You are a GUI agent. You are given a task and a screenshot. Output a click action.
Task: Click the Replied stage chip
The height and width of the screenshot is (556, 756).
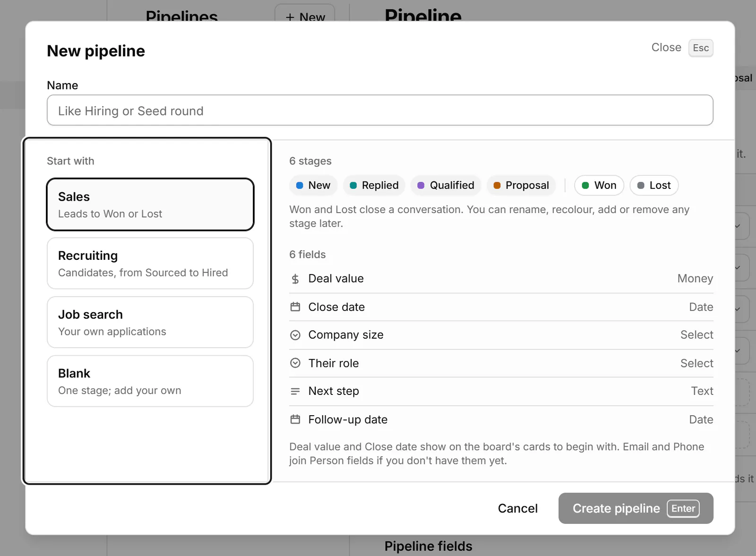coord(374,185)
